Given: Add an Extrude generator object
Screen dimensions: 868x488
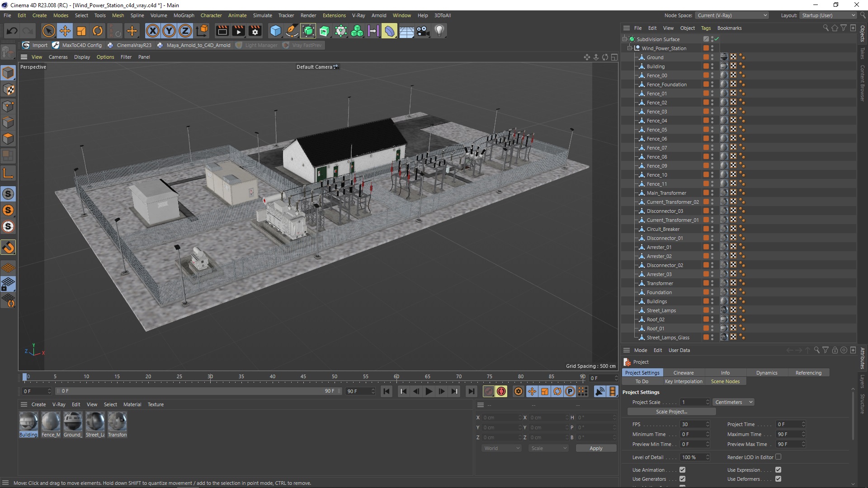Looking at the screenshot, I should (x=325, y=31).
